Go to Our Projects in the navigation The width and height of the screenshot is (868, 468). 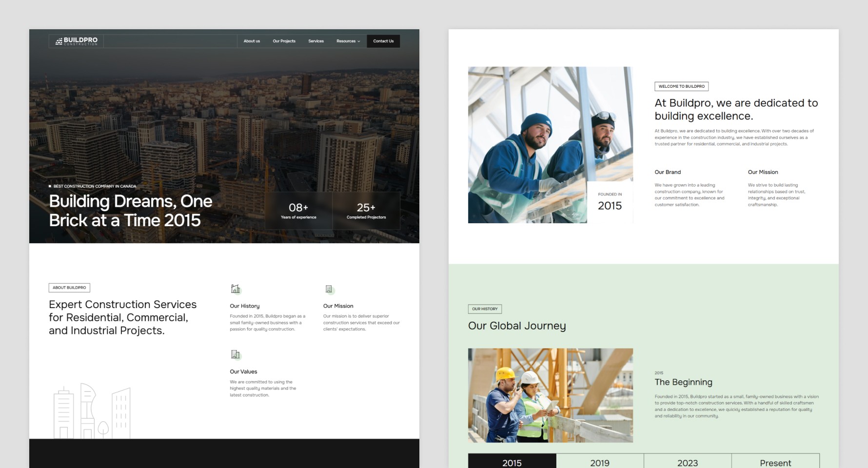tap(284, 41)
